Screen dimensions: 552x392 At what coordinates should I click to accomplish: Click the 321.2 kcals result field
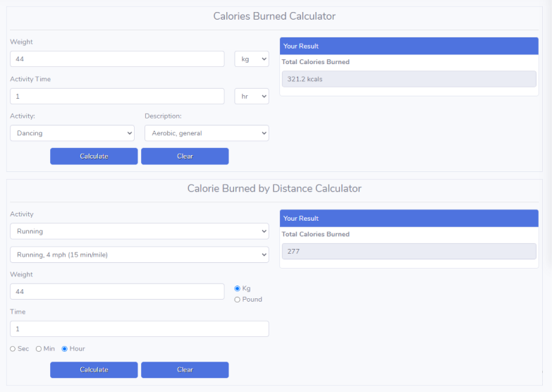(x=409, y=79)
